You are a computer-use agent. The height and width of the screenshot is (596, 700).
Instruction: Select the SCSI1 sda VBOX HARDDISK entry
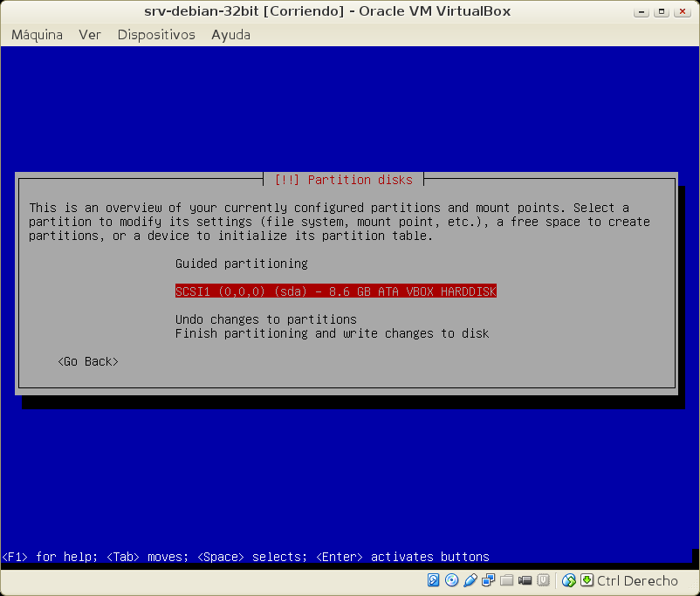pyautogui.click(x=335, y=291)
